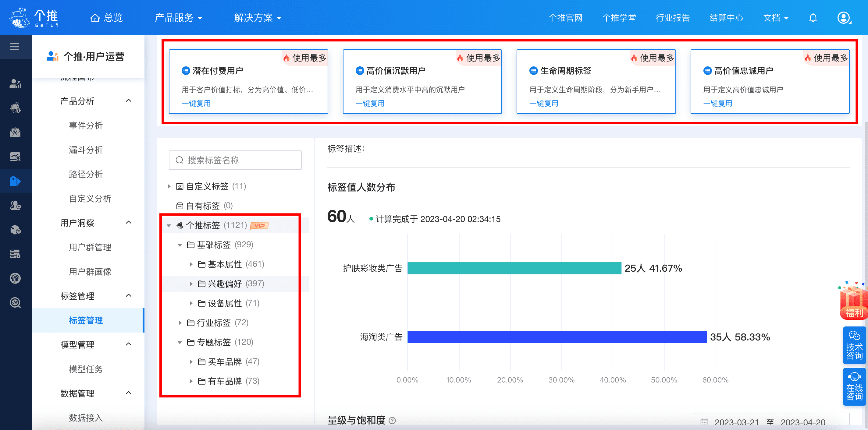Expand the 有车品牌 folder

click(191, 381)
